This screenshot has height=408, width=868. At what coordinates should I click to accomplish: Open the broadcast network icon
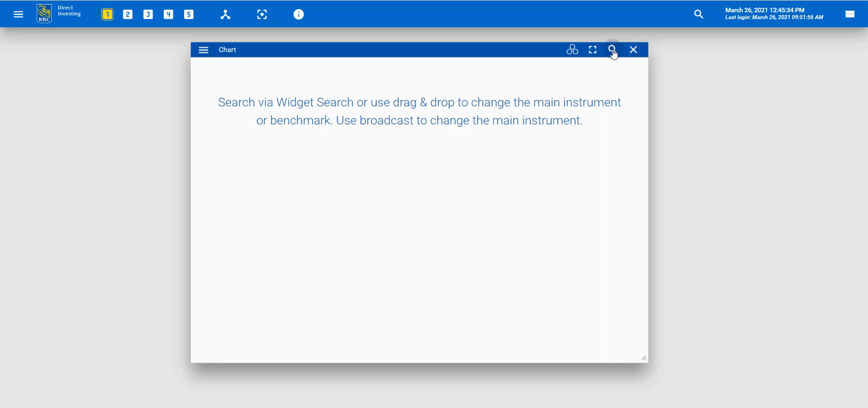click(225, 15)
